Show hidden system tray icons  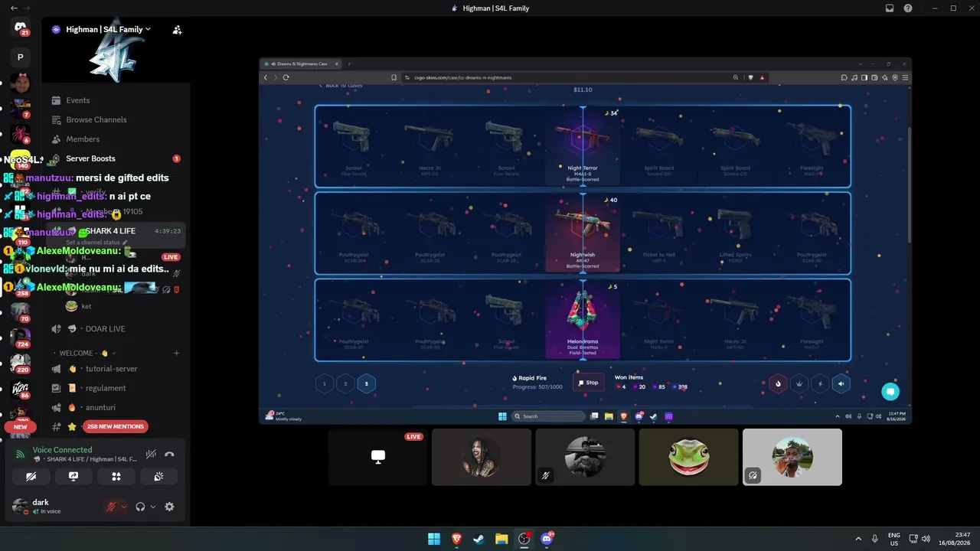[x=857, y=539]
